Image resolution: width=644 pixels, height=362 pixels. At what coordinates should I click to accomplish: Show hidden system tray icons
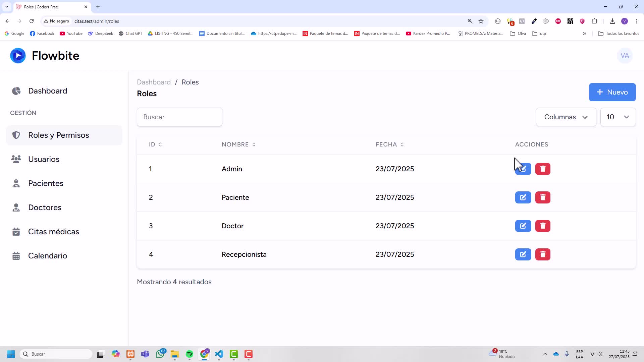[545, 354]
